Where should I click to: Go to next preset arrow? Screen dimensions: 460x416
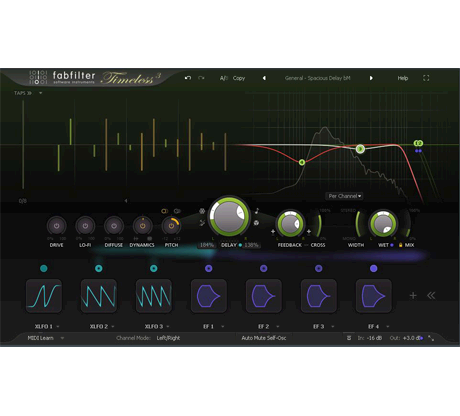(x=371, y=78)
